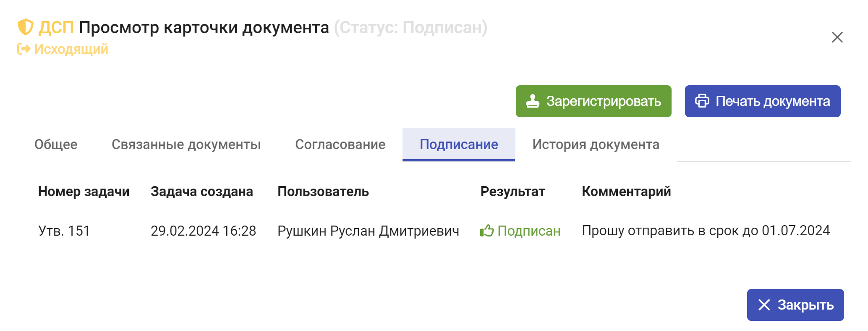Click the outgoing arrow icon near Исходящий
This screenshot has height=331, width=868.
pyautogui.click(x=24, y=49)
